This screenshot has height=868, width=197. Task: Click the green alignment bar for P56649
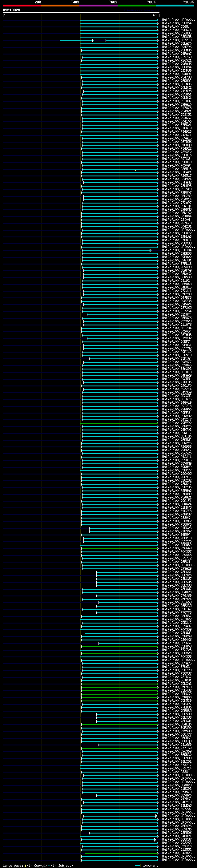pos(119,548)
